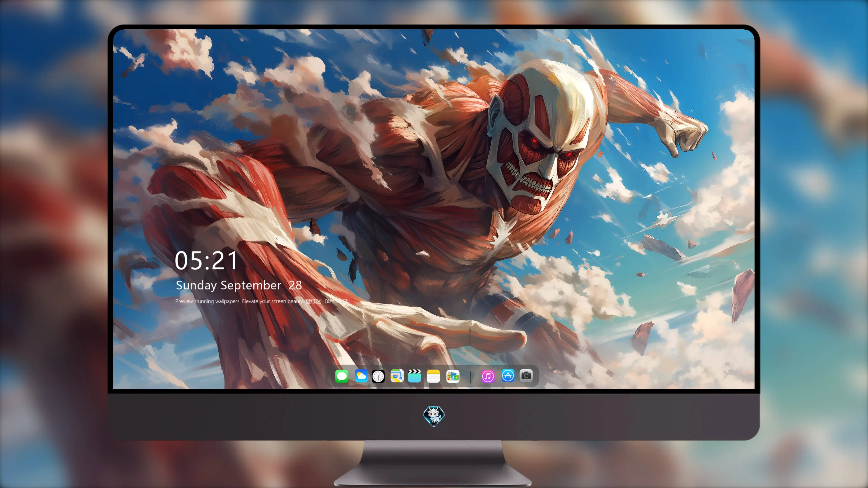Image resolution: width=868 pixels, height=488 pixels.
Task: Open the Notes app in the dock
Action: click(433, 376)
